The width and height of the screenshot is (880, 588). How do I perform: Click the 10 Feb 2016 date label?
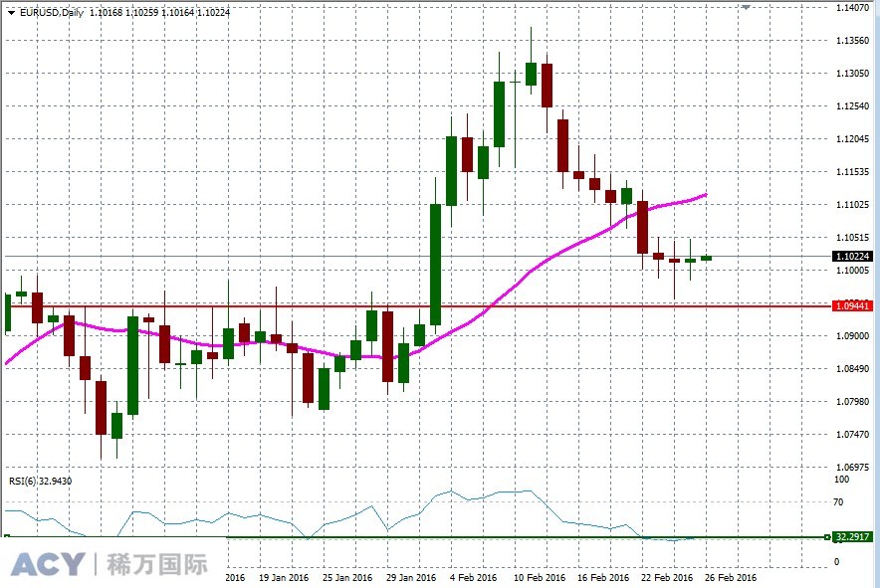pos(540,577)
